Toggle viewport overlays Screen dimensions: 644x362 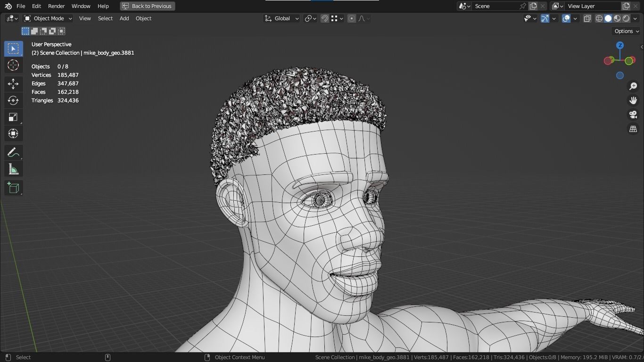566,18
